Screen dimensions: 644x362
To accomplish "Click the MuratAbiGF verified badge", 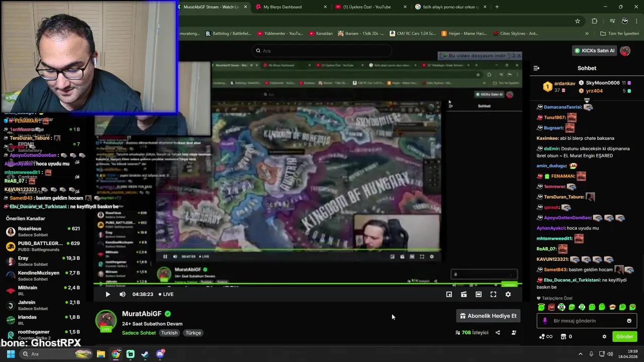I will (x=168, y=314).
